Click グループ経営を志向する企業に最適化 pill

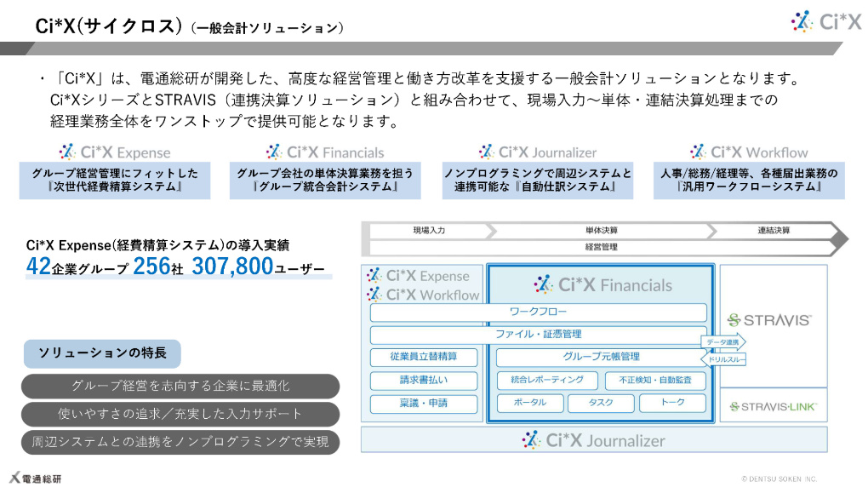[x=180, y=386]
